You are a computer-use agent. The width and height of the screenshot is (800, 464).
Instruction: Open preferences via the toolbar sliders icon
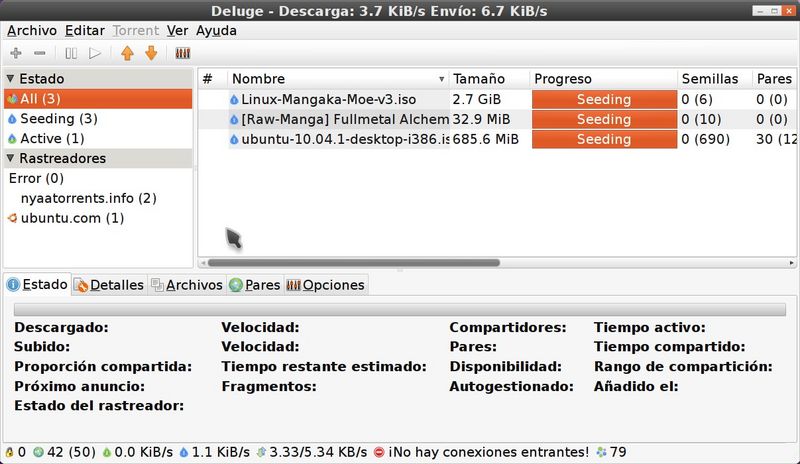click(182, 53)
